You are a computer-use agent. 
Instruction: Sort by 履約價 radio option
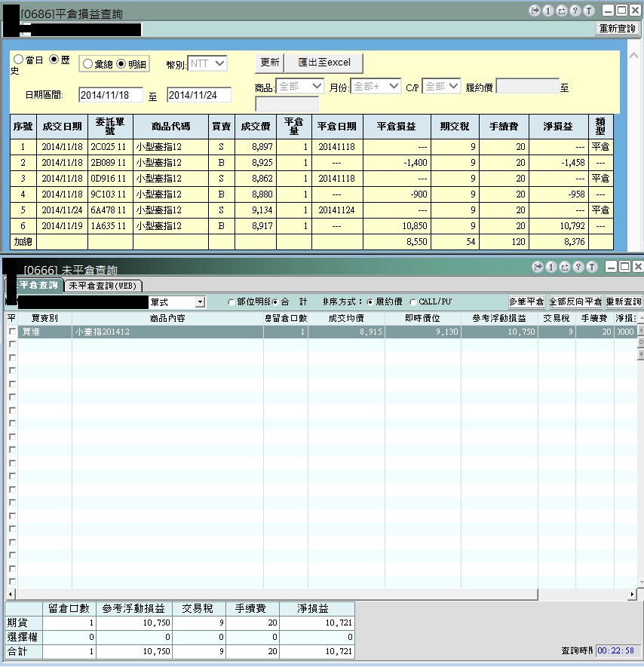pyautogui.click(x=370, y=302)
